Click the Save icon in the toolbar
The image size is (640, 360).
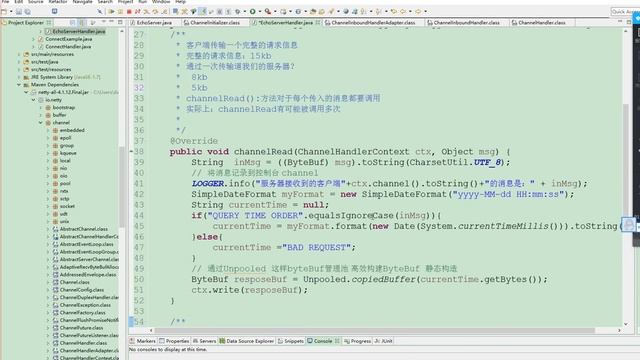tap(19, 12)
